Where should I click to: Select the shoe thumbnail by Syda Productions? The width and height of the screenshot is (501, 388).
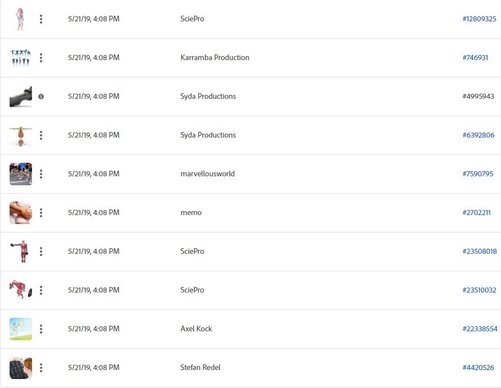[21, 97]
